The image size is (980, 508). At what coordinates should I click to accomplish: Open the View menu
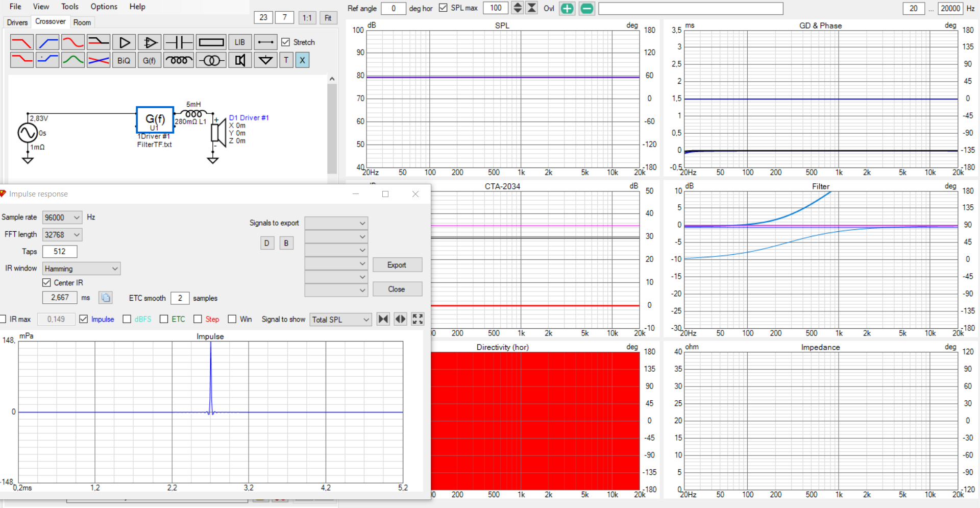coord(41,7)
